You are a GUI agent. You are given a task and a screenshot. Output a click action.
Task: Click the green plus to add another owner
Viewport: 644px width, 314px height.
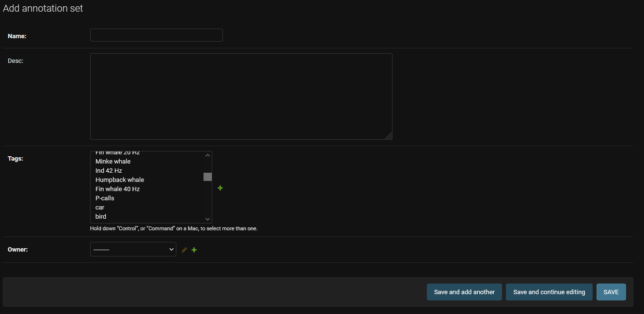194,250
